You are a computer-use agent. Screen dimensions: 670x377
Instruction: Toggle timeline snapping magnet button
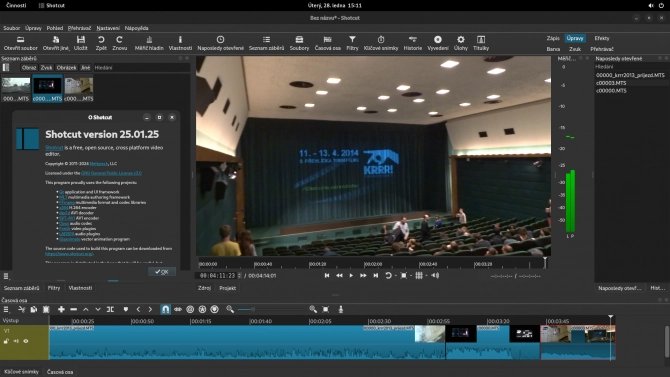coord(165,309)
